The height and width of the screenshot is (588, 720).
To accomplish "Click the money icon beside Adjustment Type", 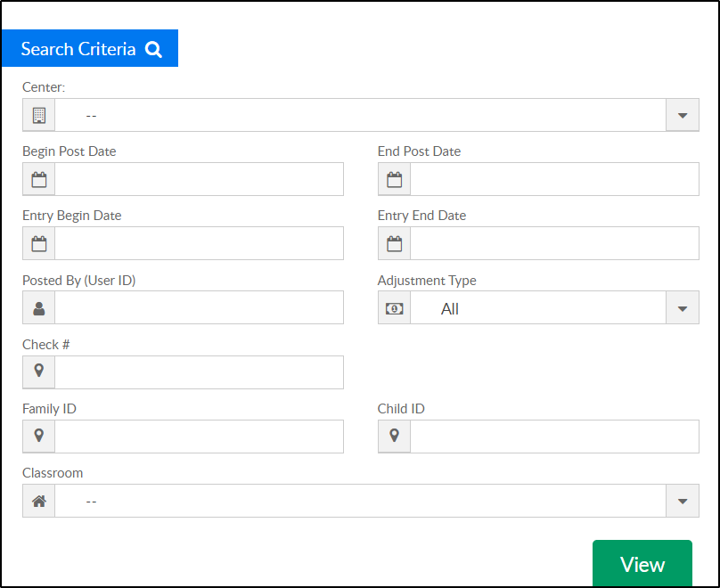I will [x=395, y=308].
